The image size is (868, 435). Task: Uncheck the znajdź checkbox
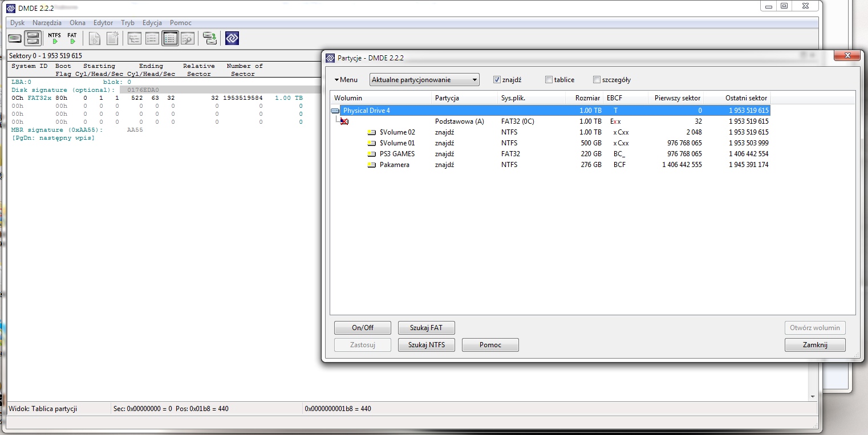click(x=497, y=80)
